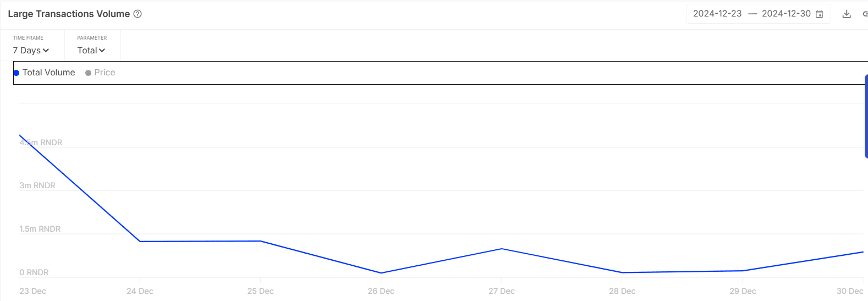Click the 26 Dec data point on the line

tap(381, 273)
